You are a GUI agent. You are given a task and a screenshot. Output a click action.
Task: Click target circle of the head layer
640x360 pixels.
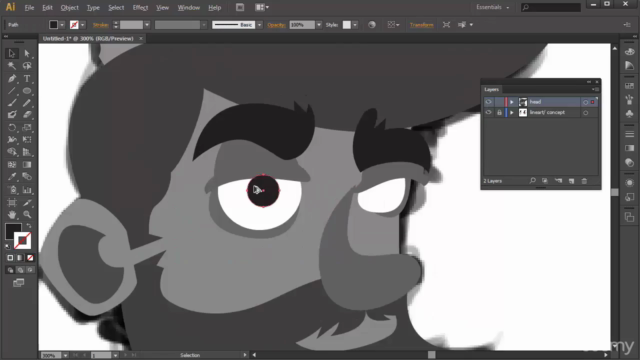point(585,102)
